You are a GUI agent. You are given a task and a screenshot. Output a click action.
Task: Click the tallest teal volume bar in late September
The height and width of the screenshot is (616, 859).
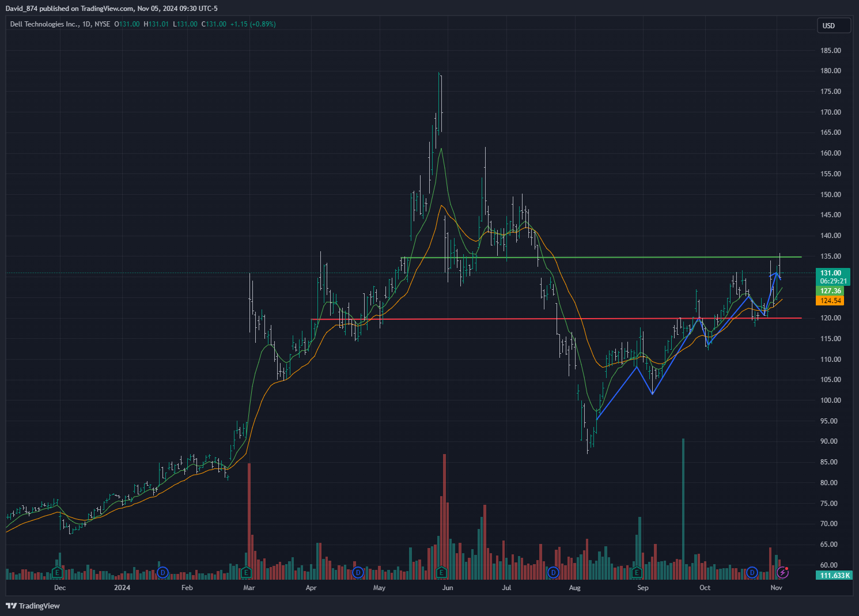[683, 509]
